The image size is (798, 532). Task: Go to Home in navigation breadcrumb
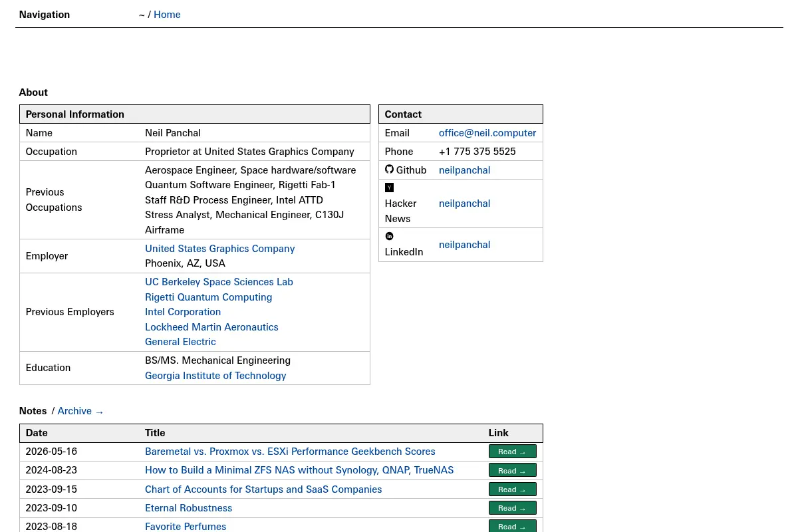[x=167, y=15]
